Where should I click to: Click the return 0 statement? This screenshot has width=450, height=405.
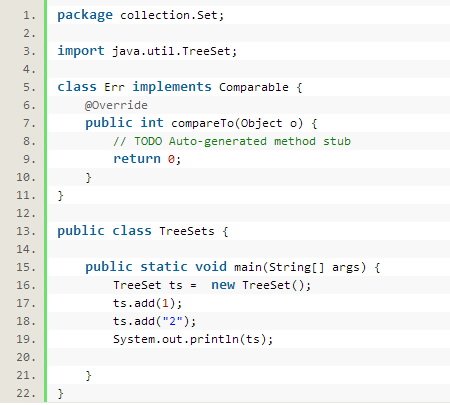point(147,159)
